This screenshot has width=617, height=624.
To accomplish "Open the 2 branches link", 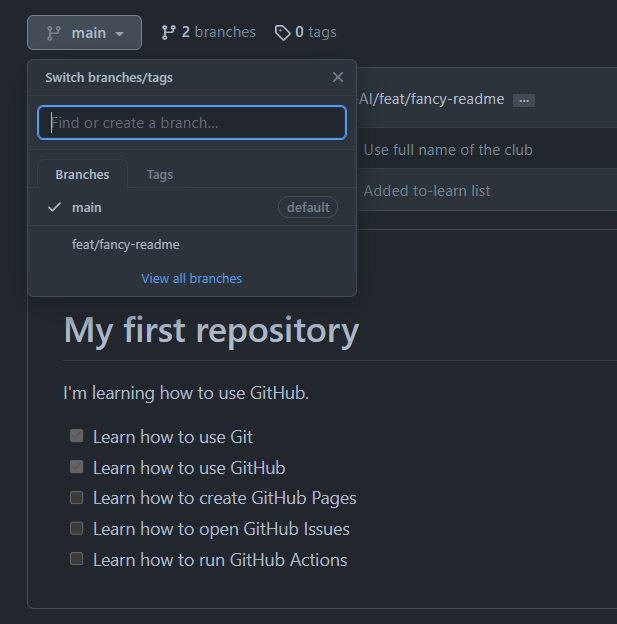I will coord(209,32).
